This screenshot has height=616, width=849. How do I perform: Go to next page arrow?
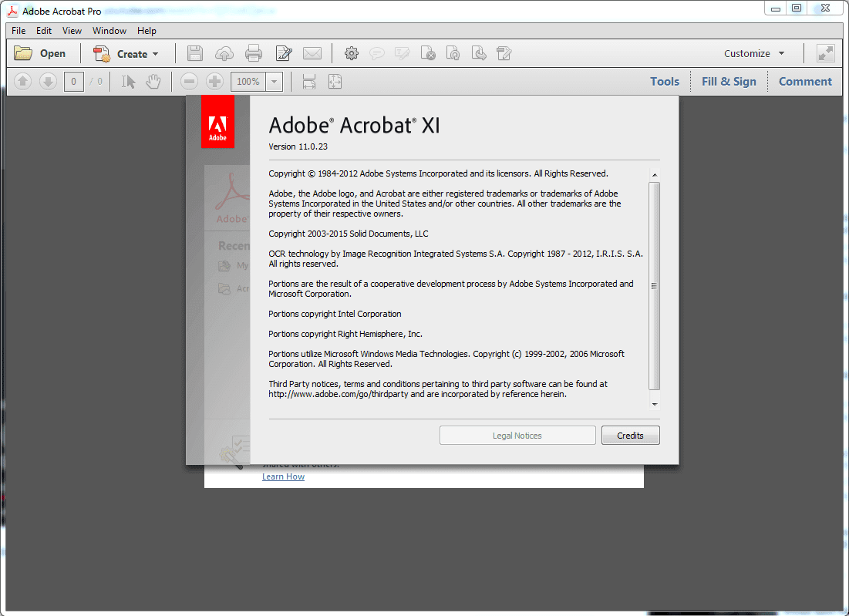pyautogui.click(x=48, y=82)
